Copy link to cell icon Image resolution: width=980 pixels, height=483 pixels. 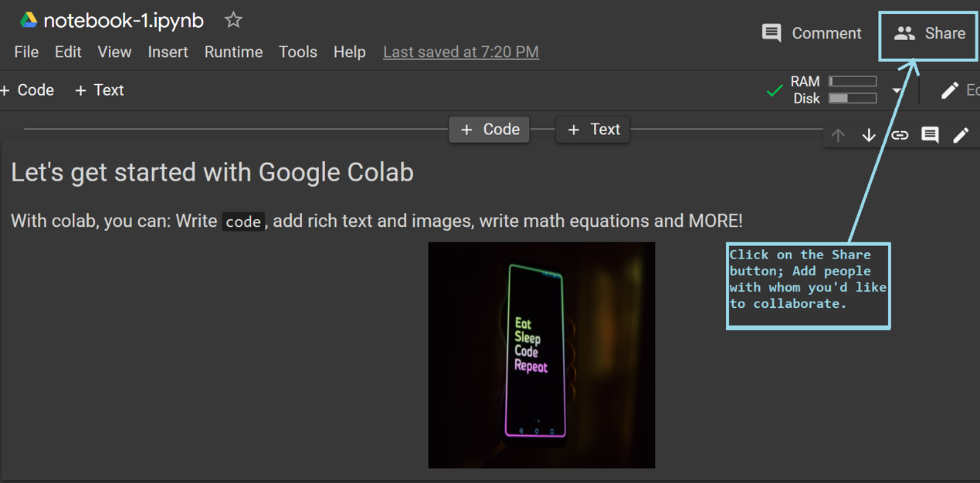click(900, 135)
